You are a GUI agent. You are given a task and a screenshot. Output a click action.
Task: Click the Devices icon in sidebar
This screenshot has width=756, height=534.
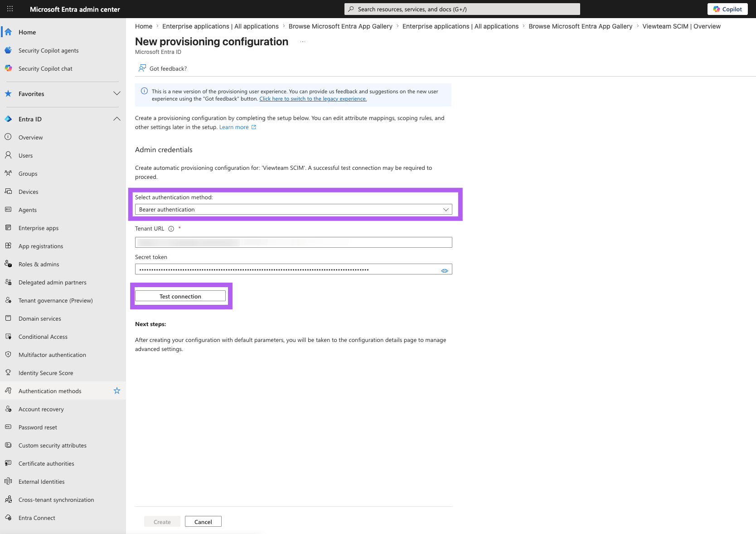(x=8, y=191)
